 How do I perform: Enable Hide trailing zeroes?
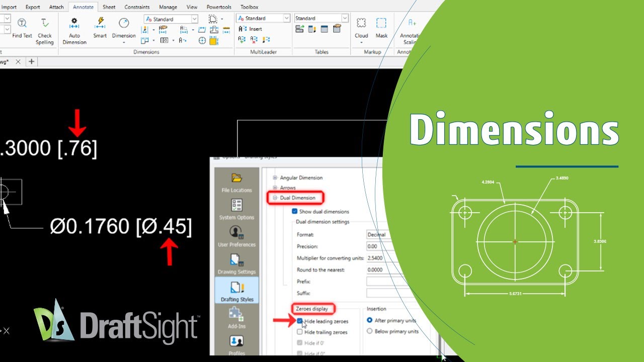[300, 332]
